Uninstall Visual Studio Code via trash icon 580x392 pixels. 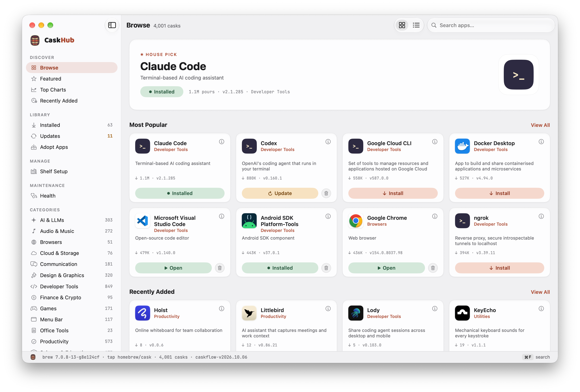(219, 268)
